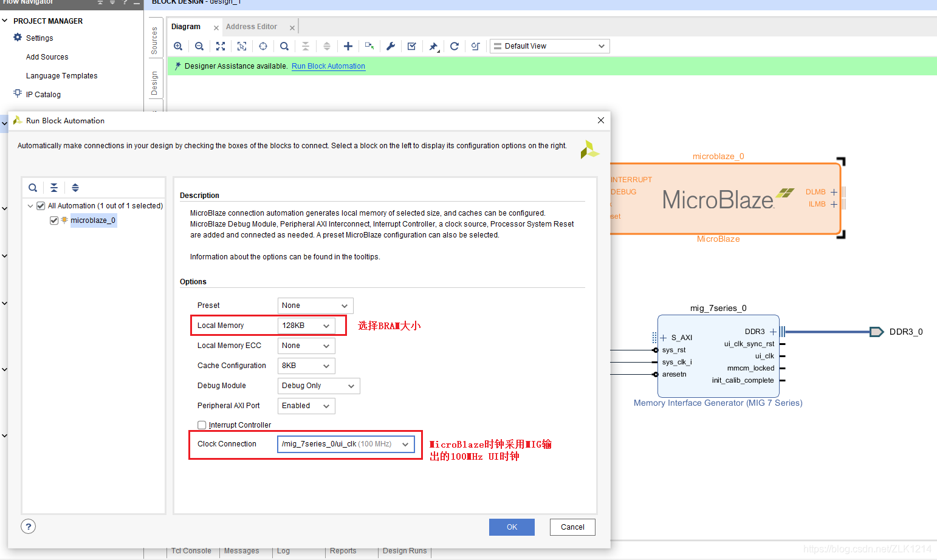Click the Zoom Fit toolbar icon
The height and width of the screenshot is (560, 937).
(x=221, y=46)
